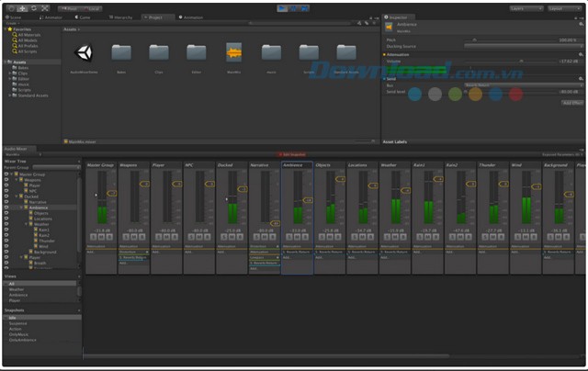Select the Weather view in Views list
Viewport: 588px width, 371px height.
point(17,290)
